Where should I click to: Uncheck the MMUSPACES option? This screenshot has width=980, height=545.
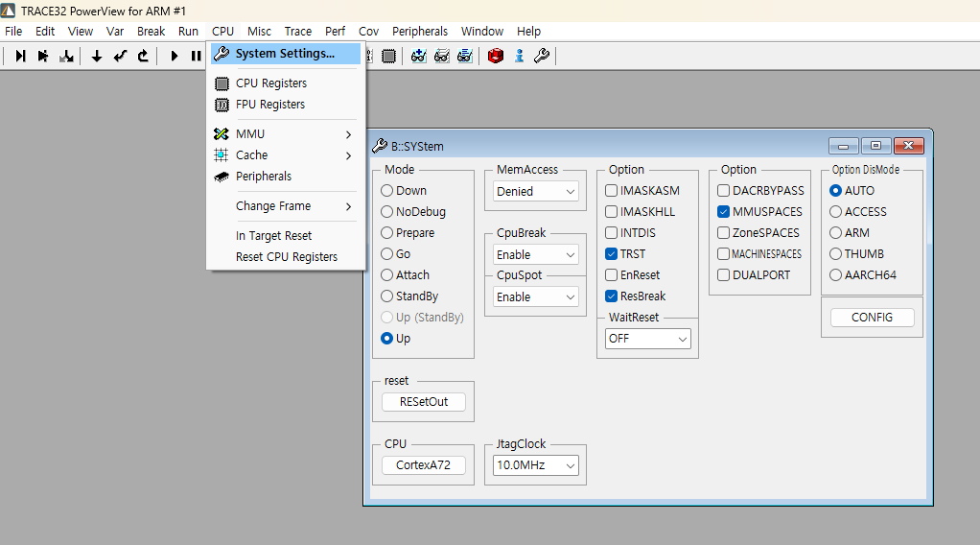pos(724,212)
